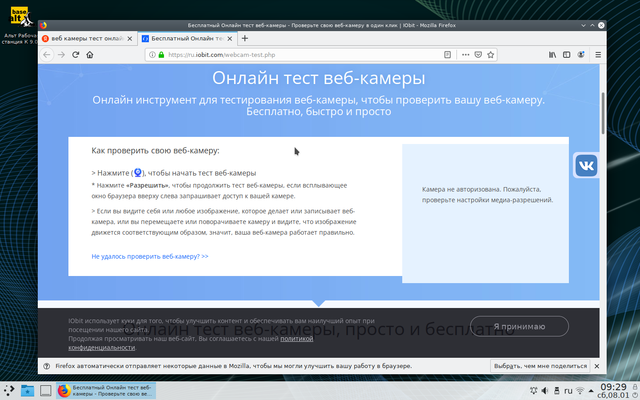The image size is (640, 400).
Task: Open the application launcher menu in taskbar
Action: [9, 391]
